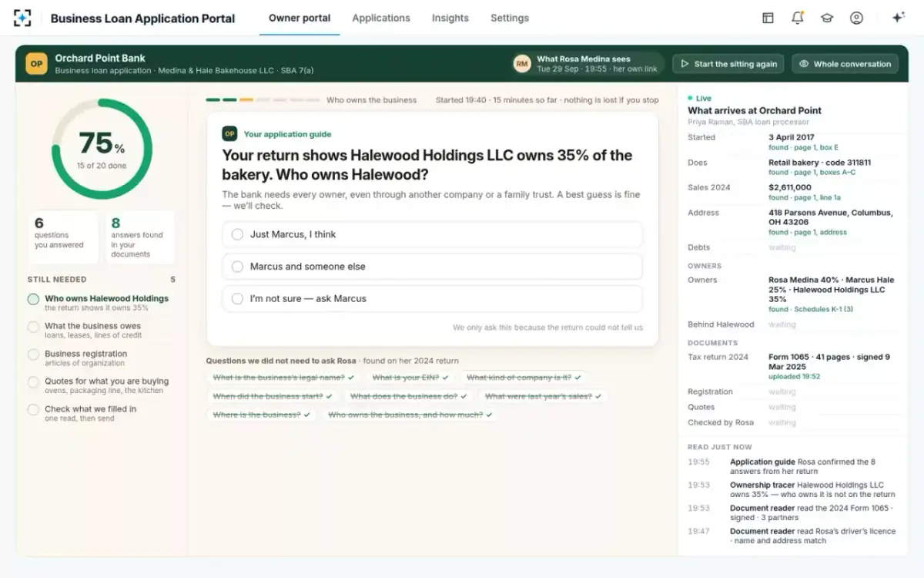Click "Who owns the business, and how much?" chip
The image size is (924, 578).
point(410,415)
